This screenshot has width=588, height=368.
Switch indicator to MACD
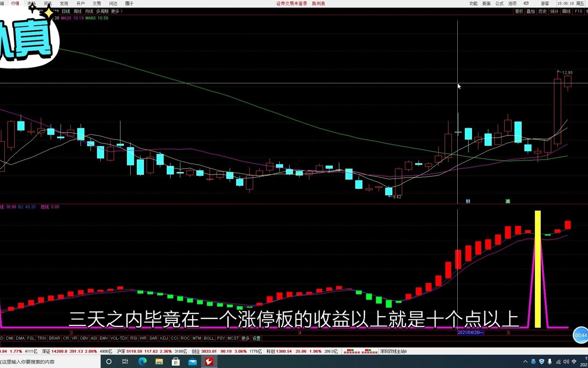click(2, 338)
